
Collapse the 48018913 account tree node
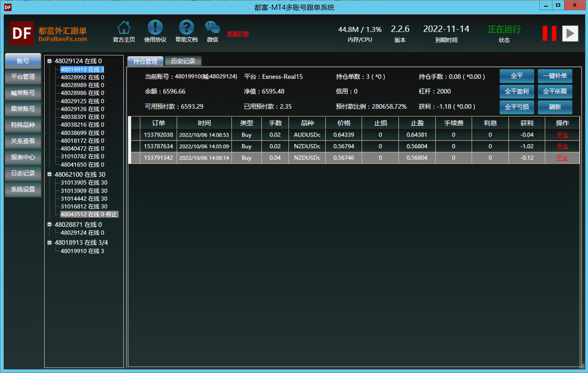tap(49, 242)
